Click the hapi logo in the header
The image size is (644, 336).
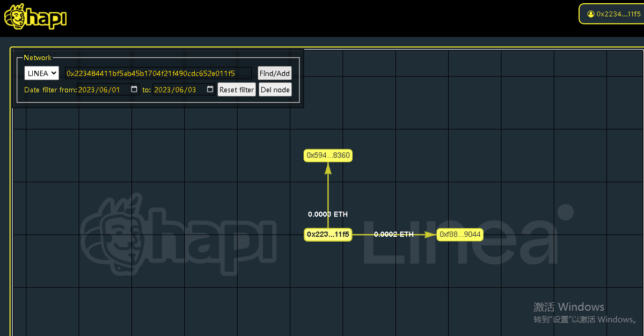click(x=35, y=18)
